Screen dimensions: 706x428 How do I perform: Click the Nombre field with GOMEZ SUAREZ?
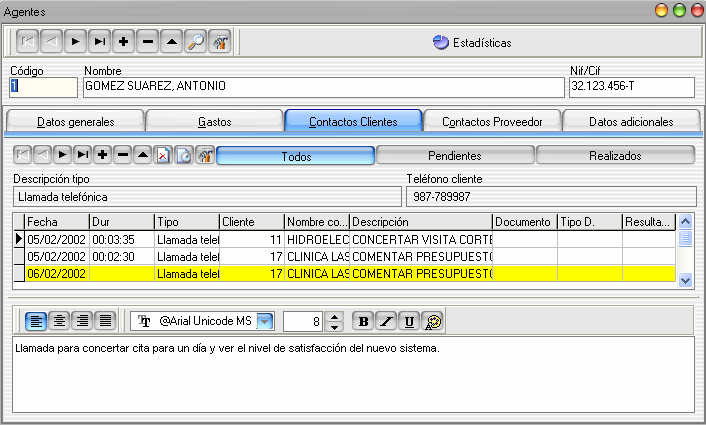[322, 87]
